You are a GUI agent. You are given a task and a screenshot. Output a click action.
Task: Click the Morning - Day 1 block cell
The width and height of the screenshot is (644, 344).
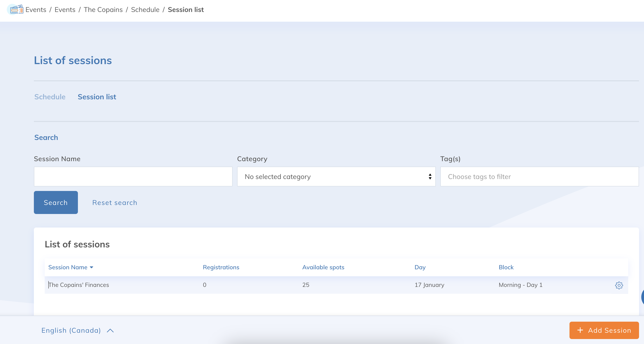point(520,285)
